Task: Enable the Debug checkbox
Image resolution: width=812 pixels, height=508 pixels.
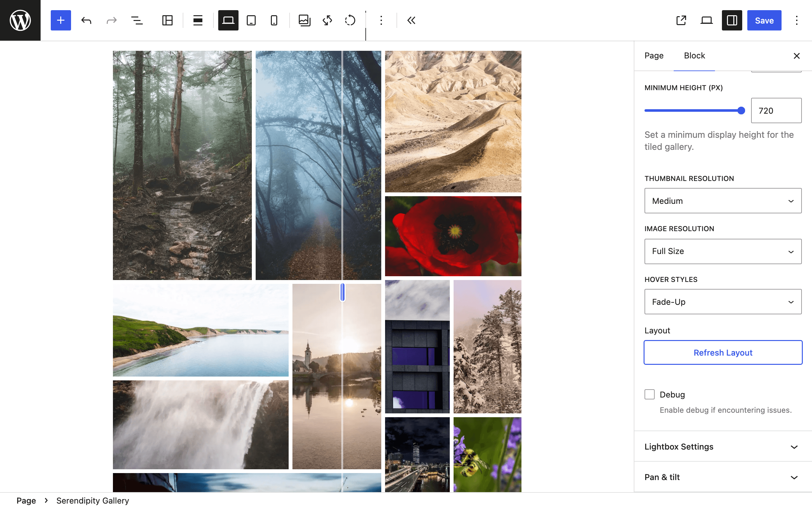Action: point(650,394)
